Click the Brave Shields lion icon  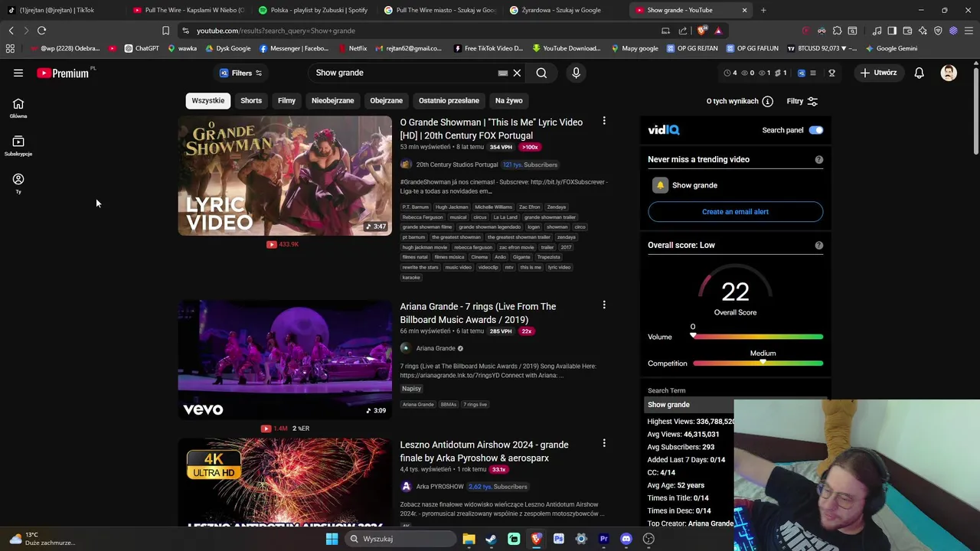[702, 31]
